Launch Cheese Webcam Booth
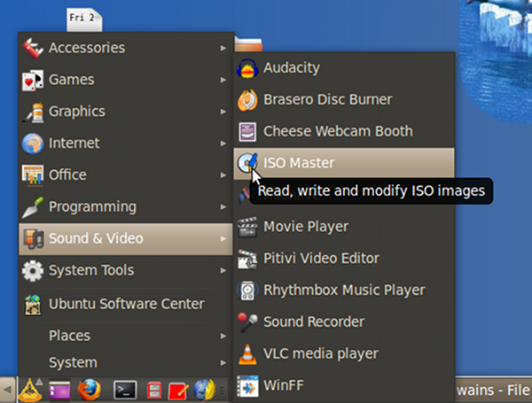This screenshot has height=403, width=532. 344,131
